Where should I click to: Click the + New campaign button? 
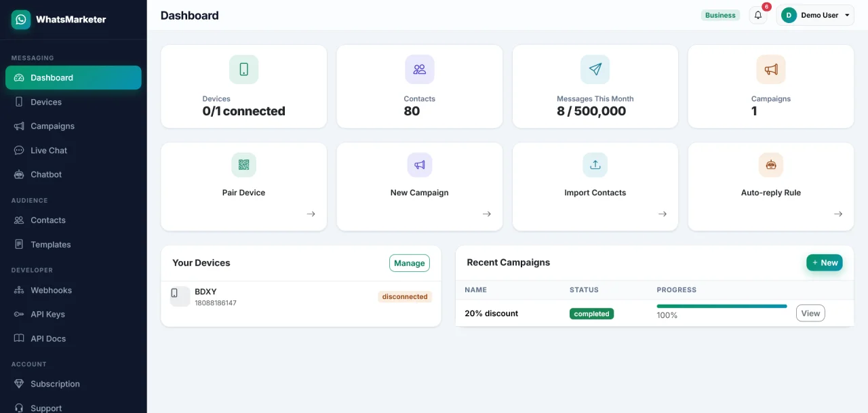(x=825, y=262)
